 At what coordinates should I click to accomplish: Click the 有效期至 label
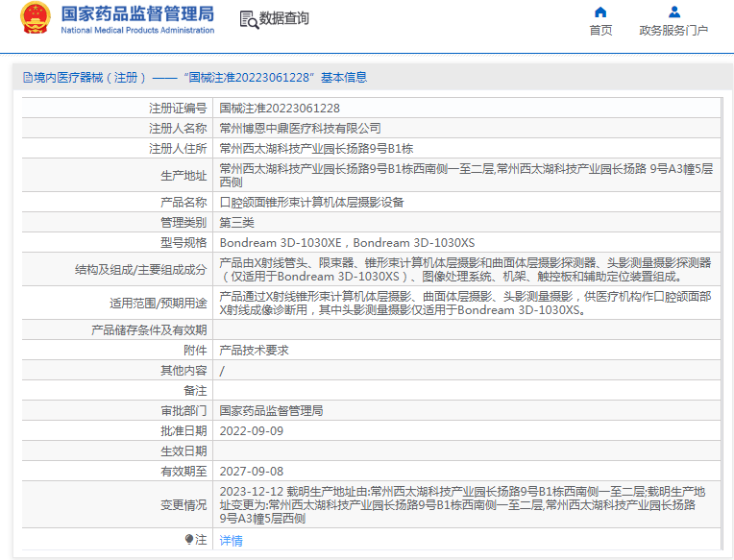(183, 471)
